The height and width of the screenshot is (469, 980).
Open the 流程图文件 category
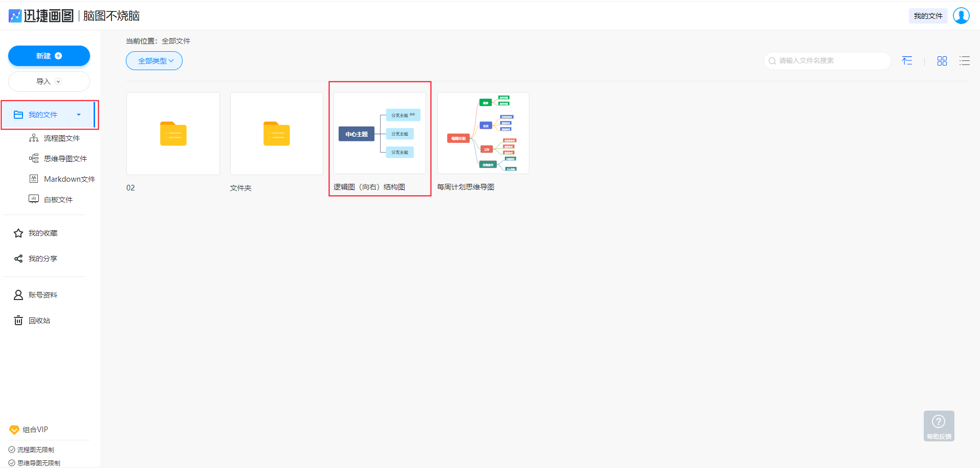tap(61, 138)
